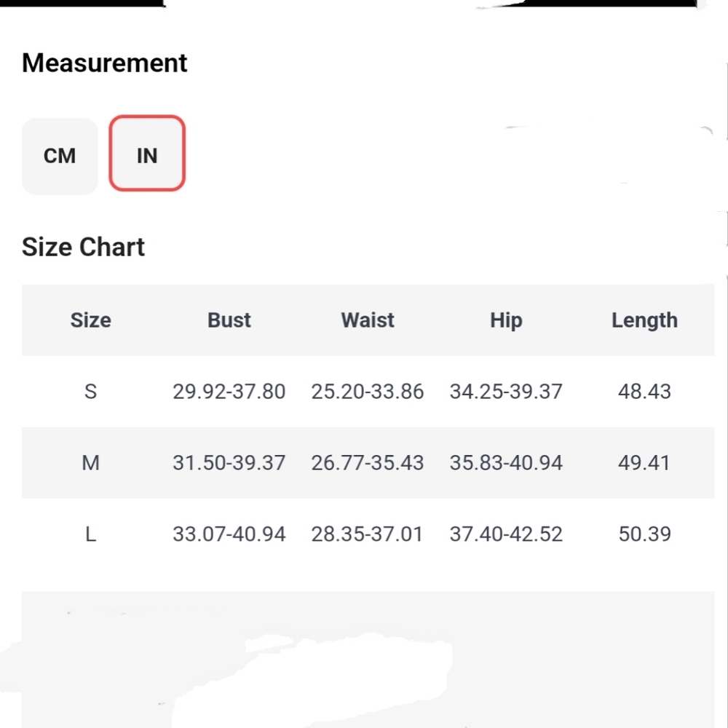This screenshot has height=728, width=728.
Task: Click bust value 29.92-37.80
Action: pos(229,392)
